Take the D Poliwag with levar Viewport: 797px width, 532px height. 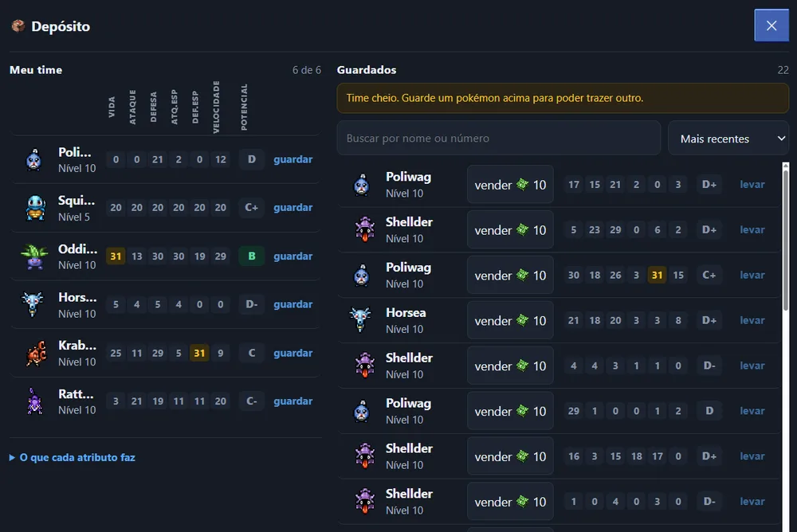(x=752, y=411)
